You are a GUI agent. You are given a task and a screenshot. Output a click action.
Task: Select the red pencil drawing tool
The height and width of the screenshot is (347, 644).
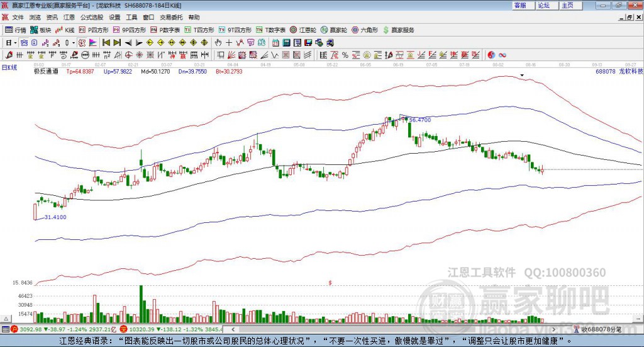pos(9,55)
